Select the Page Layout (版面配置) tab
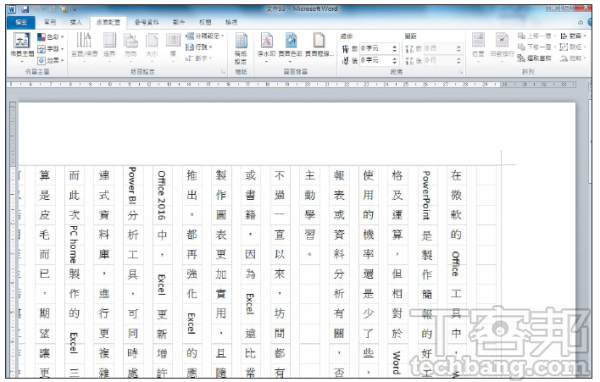600x382 pixels. [108, 23]
